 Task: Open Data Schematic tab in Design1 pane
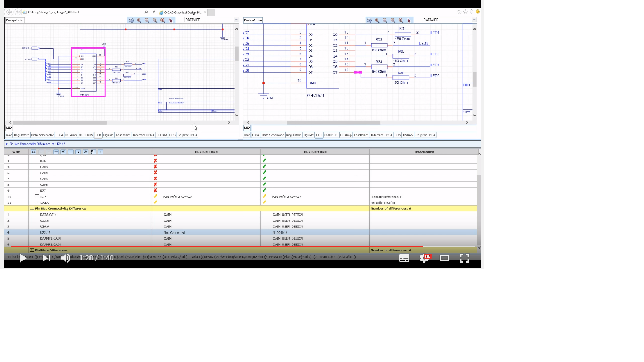click(42, 135)
